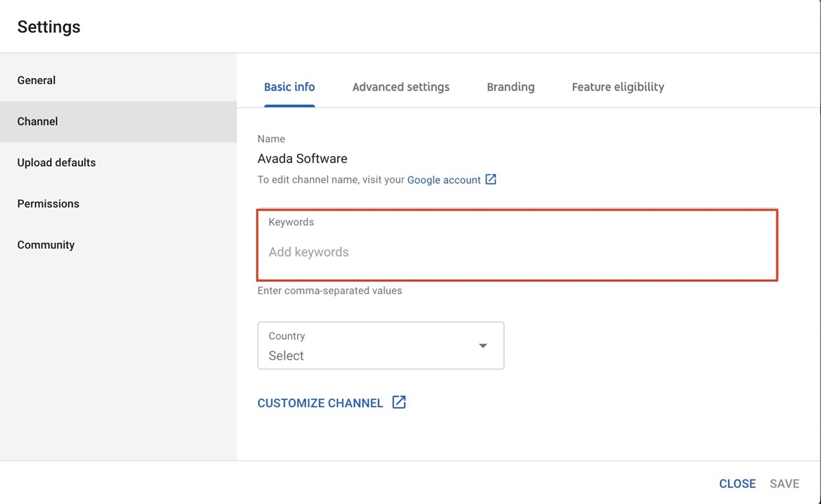The width and height of the screenshot is (821, 504).
Task: Click the Avada Software channel name
Action: click(x=302, y=159)
